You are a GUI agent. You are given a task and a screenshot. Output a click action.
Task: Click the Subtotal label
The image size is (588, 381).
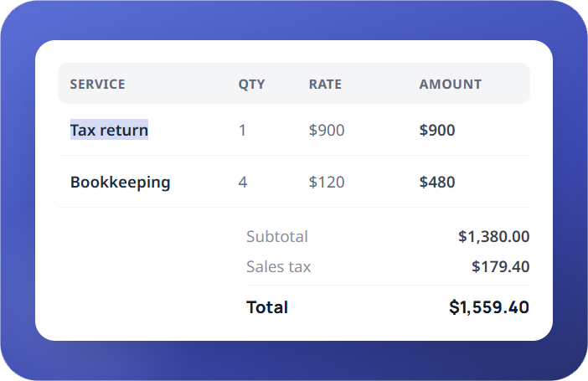(x=277, y=237)
